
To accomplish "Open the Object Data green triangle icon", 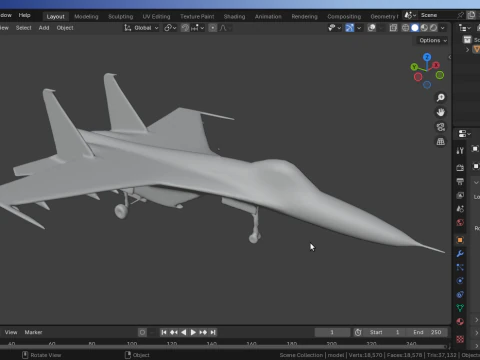I will (x=460, y=308).
